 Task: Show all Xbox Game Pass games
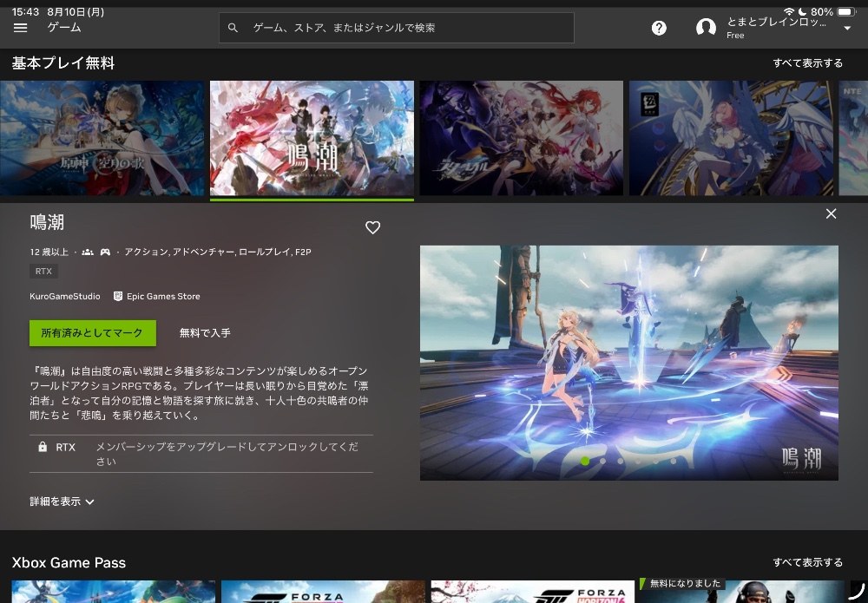[807, 562]
